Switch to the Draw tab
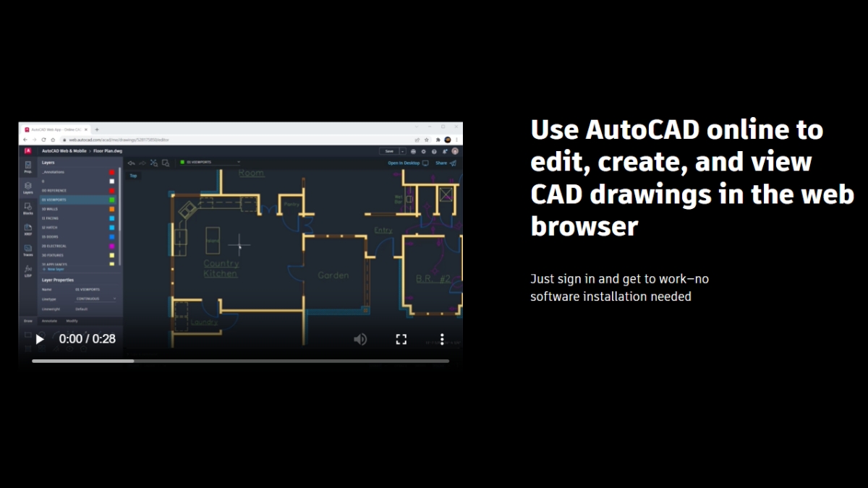This screenshot has width=868, height=488. pyautogui.click(x=27, y=320)
